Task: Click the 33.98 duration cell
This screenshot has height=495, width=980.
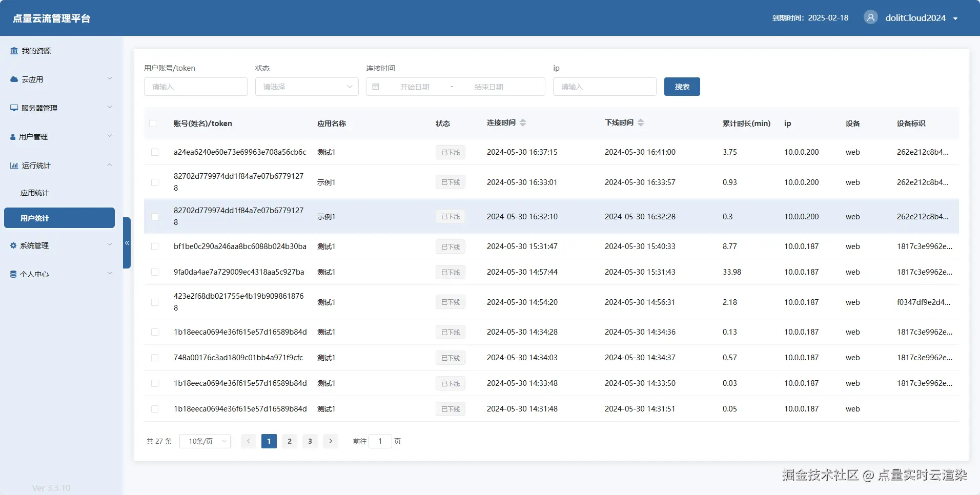Action: click(x=732, y=272)
